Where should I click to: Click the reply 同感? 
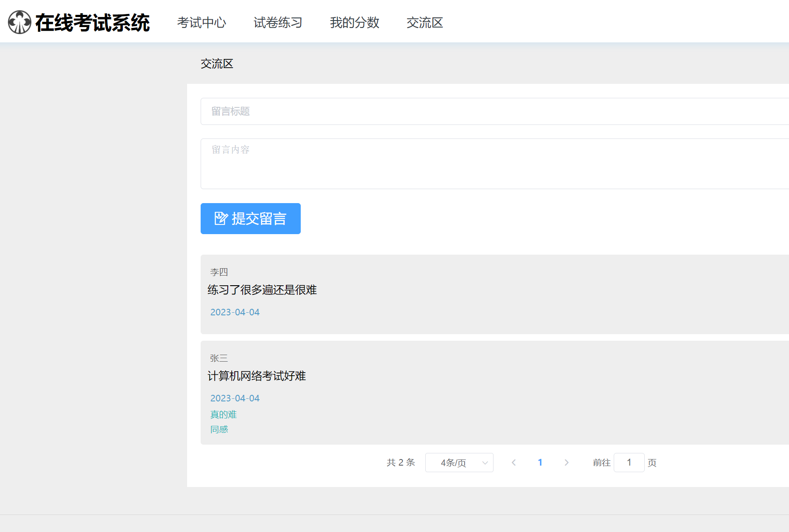[x=219, y=430]
